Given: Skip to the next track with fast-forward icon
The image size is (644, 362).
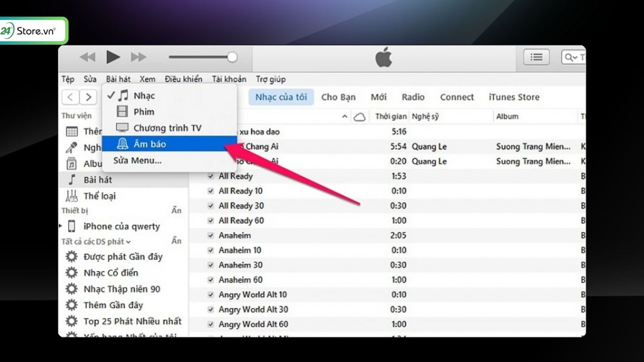Looking at the screenshot, I should click(138, 57).
